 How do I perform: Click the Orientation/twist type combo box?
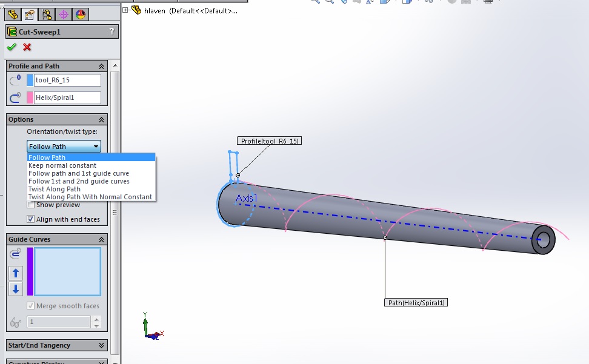[64, 147]
